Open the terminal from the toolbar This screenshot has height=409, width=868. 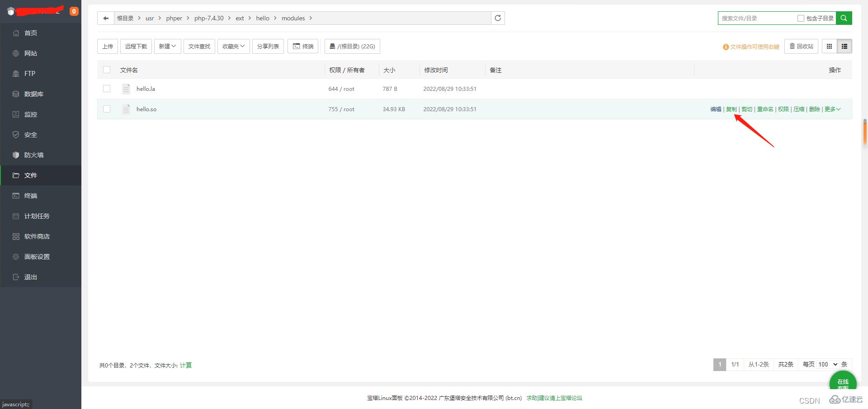click(303, 46)
